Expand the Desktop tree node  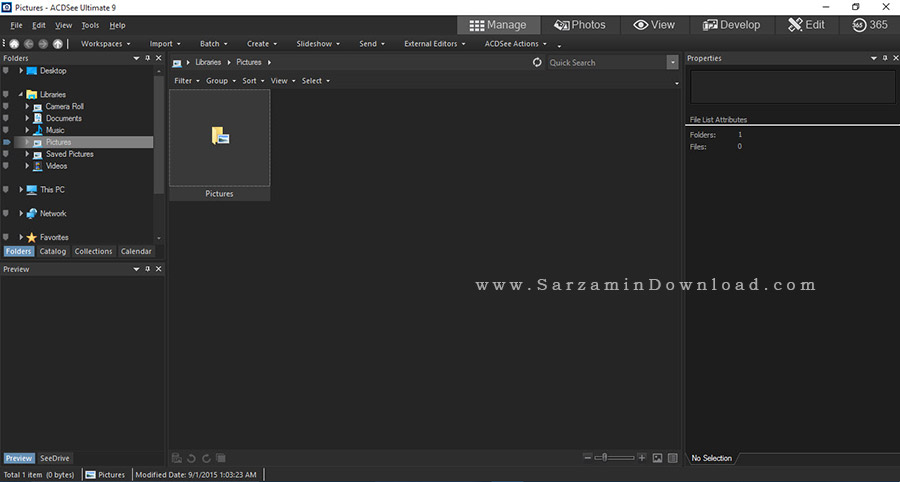click(21, 71)
